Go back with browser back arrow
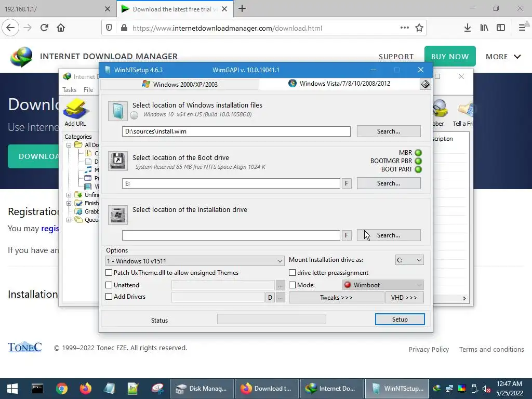 [10, 28]
